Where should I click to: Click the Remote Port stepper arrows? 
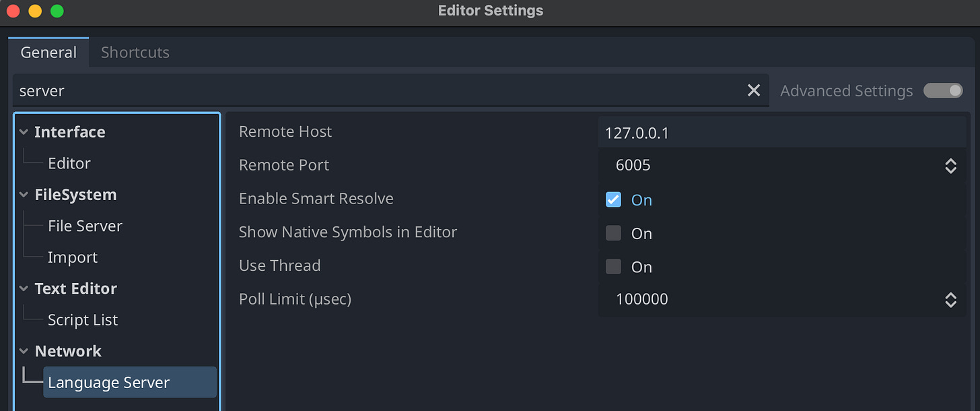click(950, 166)
